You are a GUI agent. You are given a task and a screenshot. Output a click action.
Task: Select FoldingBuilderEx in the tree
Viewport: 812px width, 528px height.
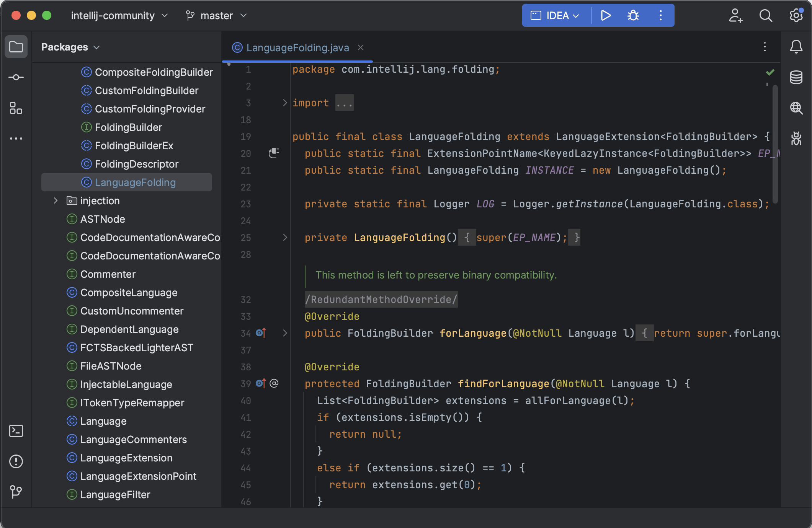[134, 145]
